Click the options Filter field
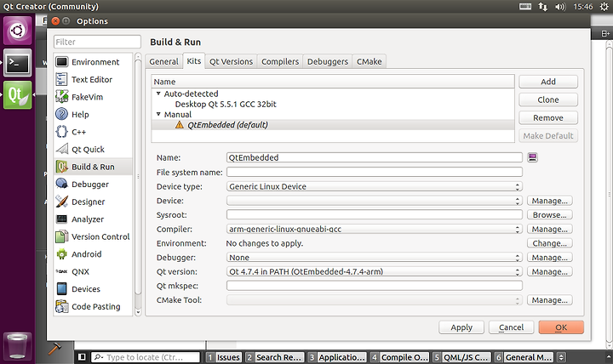Viewport: 613px width, 364px height. [x=97, y=42]
